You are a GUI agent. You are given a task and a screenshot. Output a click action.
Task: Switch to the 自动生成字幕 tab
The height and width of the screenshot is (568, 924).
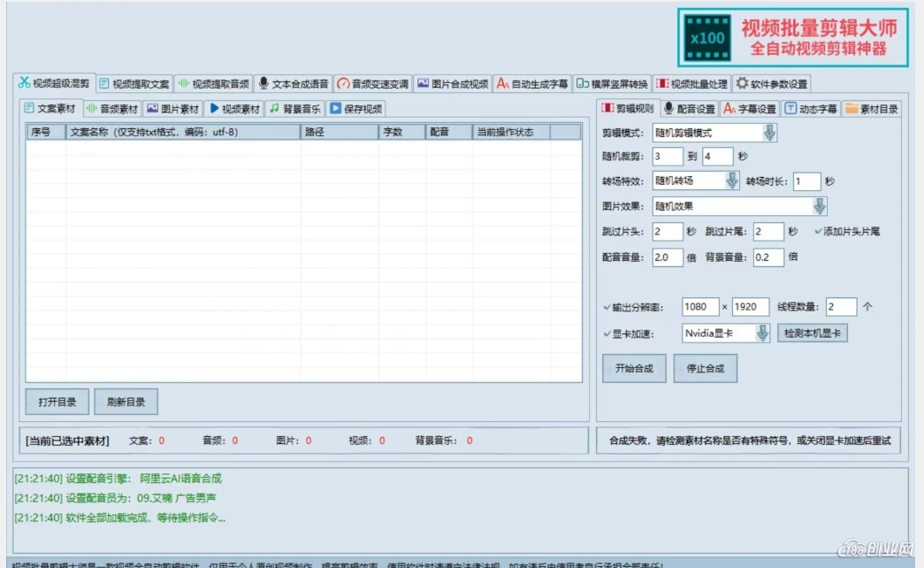(x=533, y=84)
